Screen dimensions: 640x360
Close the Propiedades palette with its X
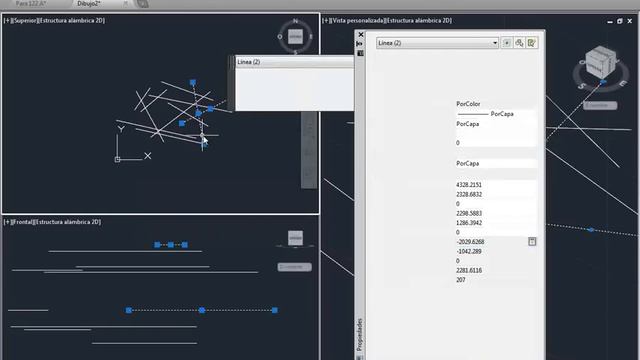[x=360, y=35]
